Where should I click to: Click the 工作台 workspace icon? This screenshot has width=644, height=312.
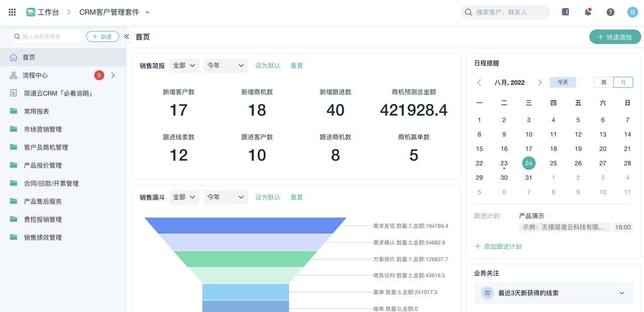(x=29, y=12)
